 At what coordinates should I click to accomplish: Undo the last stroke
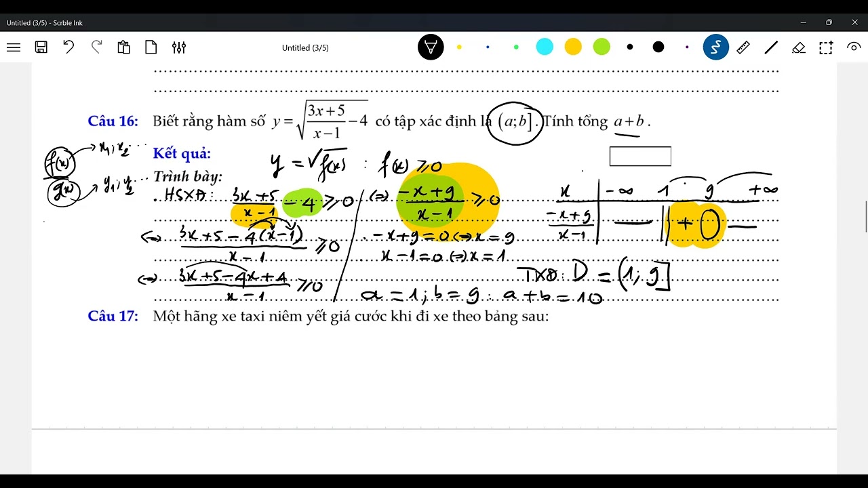68,47
